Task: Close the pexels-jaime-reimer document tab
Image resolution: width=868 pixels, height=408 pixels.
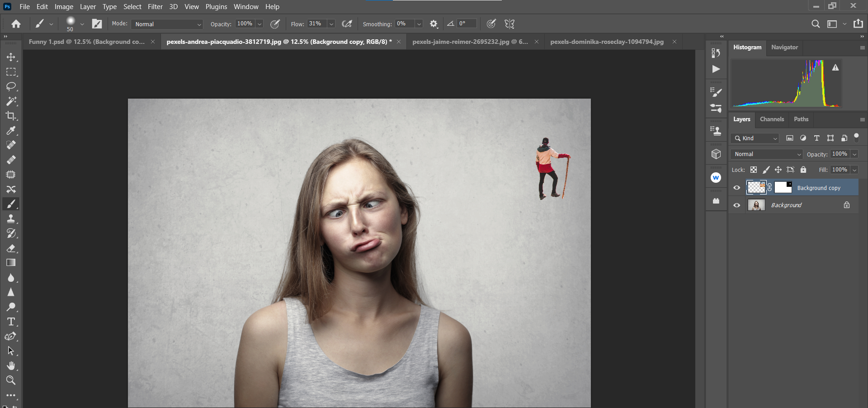Action: point(537,42)
